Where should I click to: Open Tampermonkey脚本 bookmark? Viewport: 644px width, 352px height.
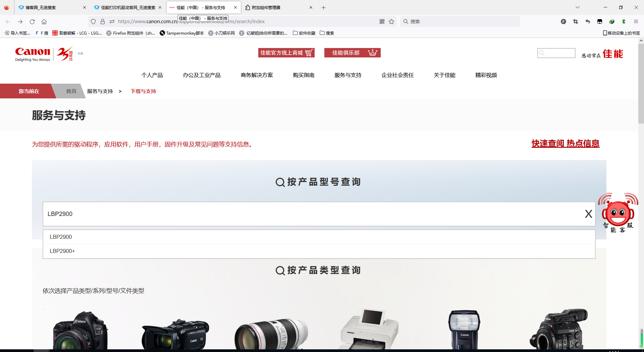click(182, 33)
